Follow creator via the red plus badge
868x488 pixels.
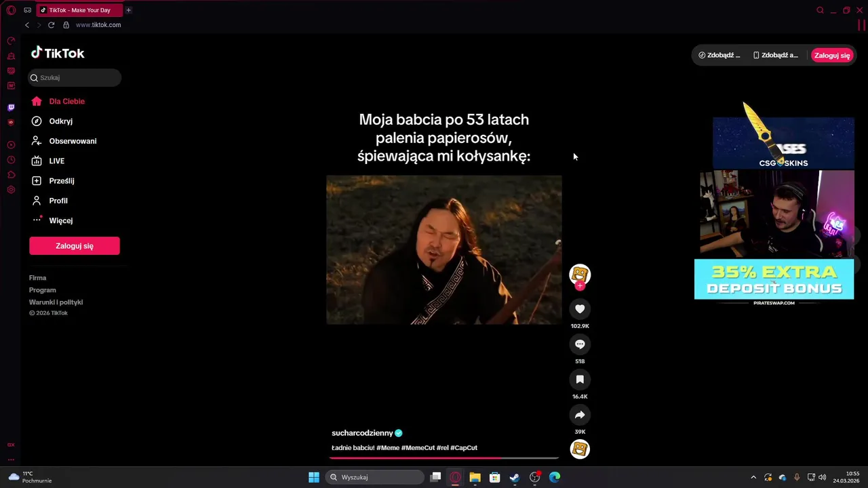(x=580, y=287)
